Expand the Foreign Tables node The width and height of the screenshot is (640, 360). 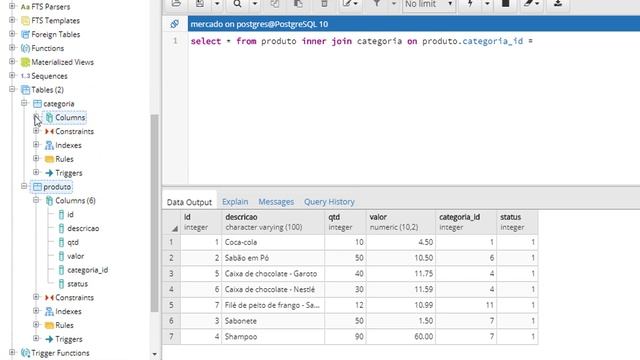pyautogui.click(x=12, y=34)
